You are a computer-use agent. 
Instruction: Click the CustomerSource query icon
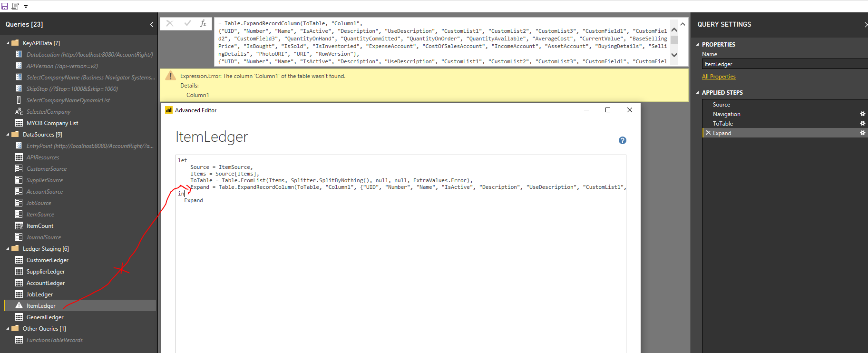click(x=19, y=168)
